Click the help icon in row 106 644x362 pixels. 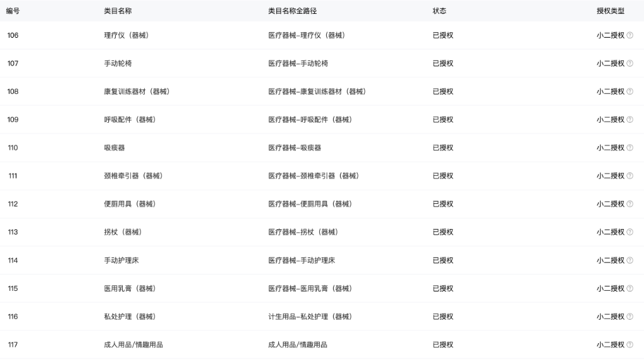[x=630, y=35]
